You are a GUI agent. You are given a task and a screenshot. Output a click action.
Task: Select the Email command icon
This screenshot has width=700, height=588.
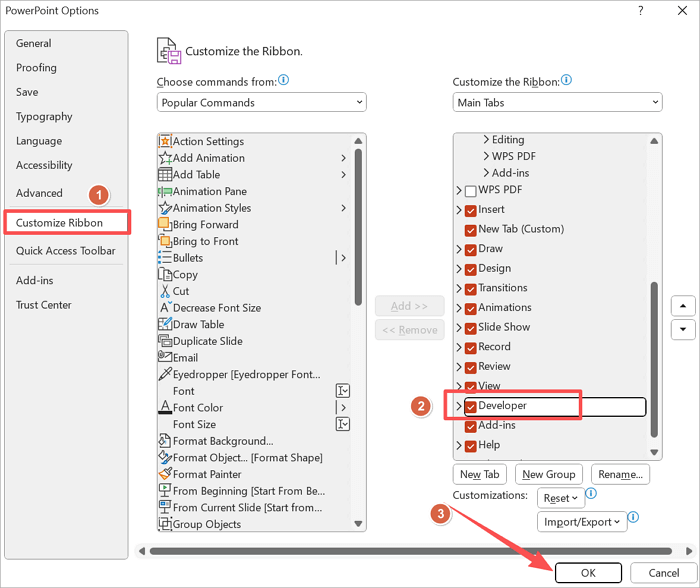tap(165, 357)
